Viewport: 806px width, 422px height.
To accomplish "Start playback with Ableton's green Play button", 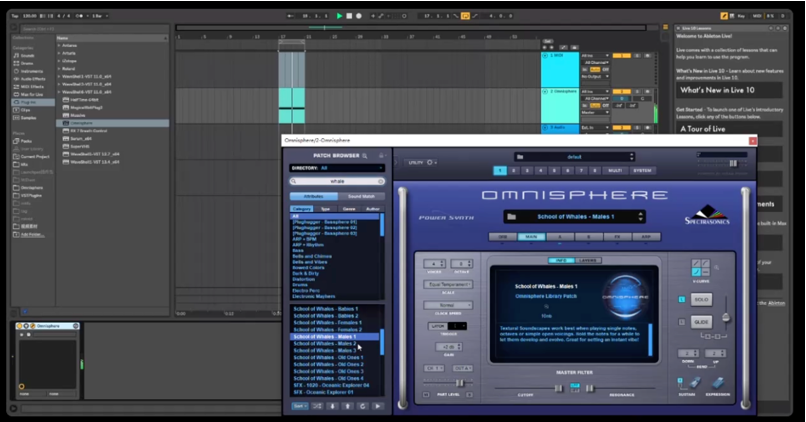I will pos(339,16).
